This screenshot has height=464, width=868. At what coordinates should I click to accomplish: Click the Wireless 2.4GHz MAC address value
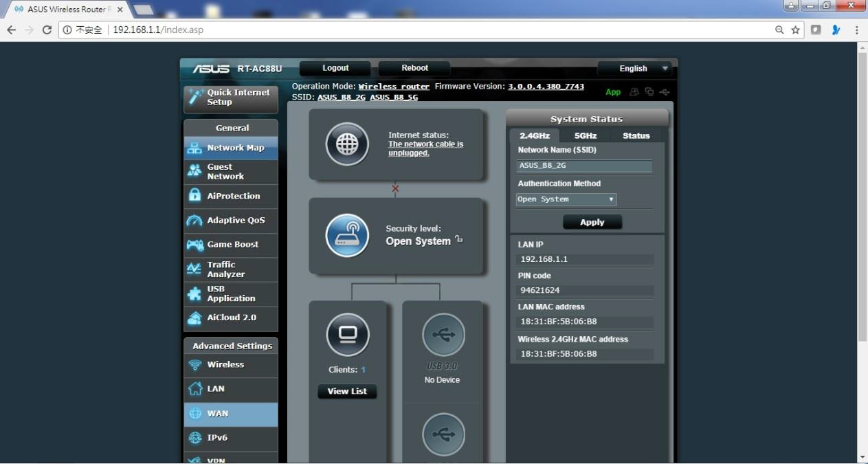coord(559,354)
